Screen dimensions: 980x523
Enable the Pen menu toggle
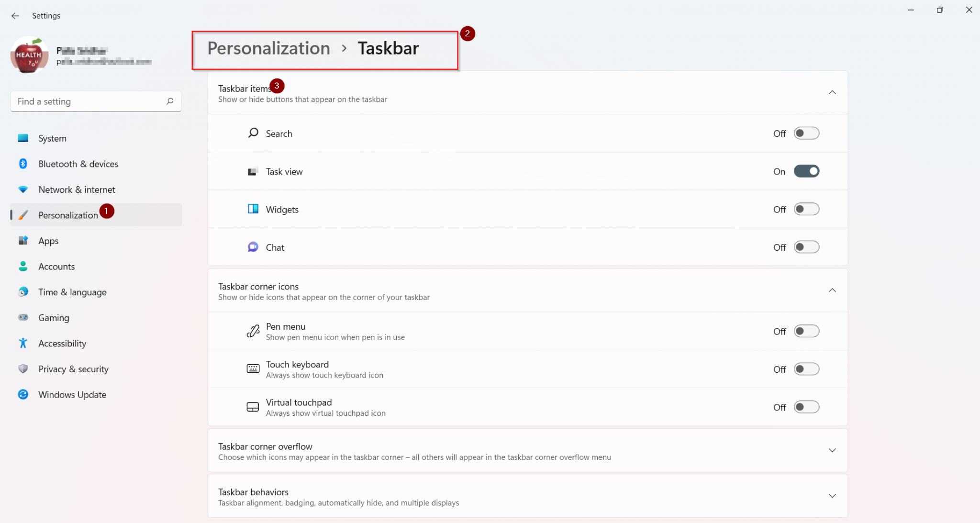coord(806,331)
